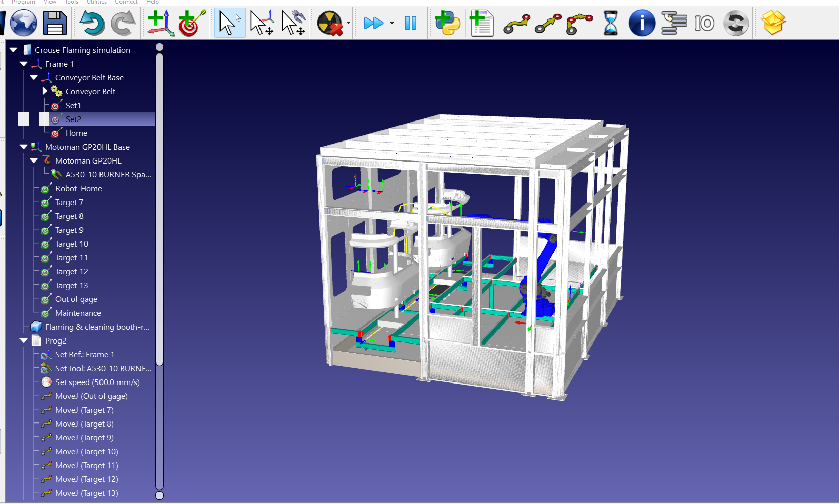Viewport: 839px width, 504px height.
Task: Insert a Move Joint instruction
Action: [516, 24]
